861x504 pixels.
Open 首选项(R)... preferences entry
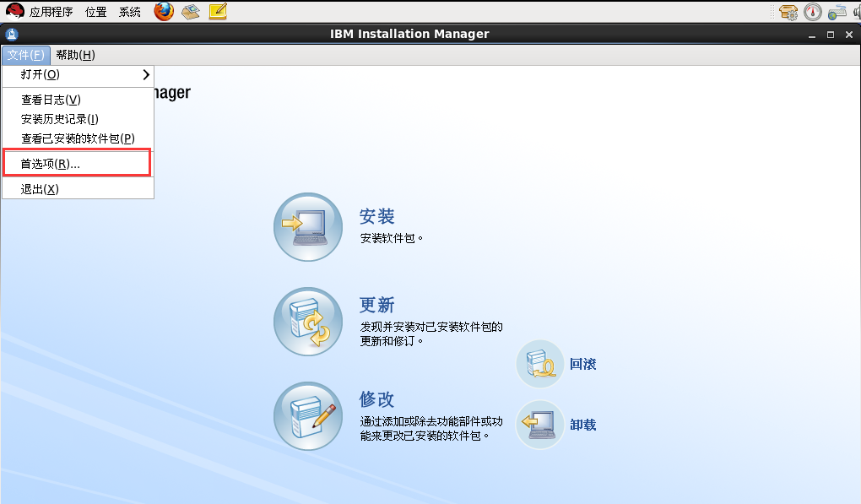pyautogui.click(x=78, y=164)
